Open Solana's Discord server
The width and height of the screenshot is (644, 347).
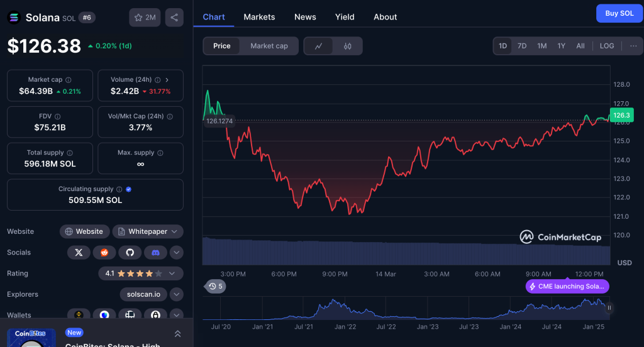[156, 253]
